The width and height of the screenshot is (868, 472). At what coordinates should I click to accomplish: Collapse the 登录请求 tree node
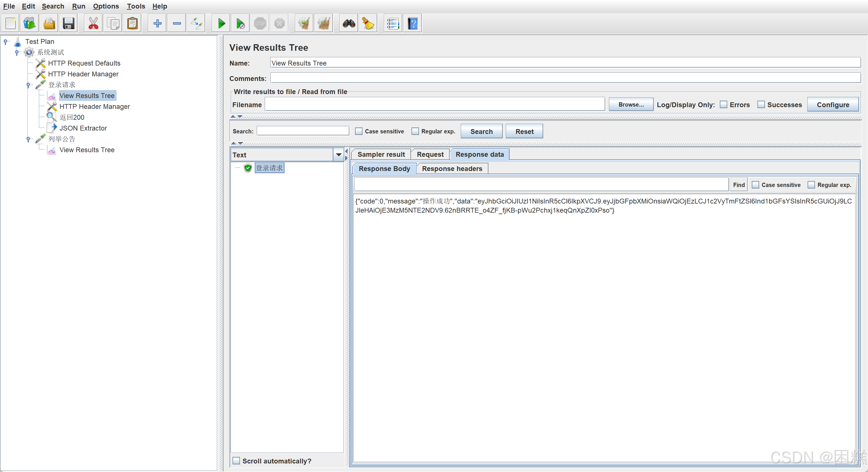click(28, 85)
